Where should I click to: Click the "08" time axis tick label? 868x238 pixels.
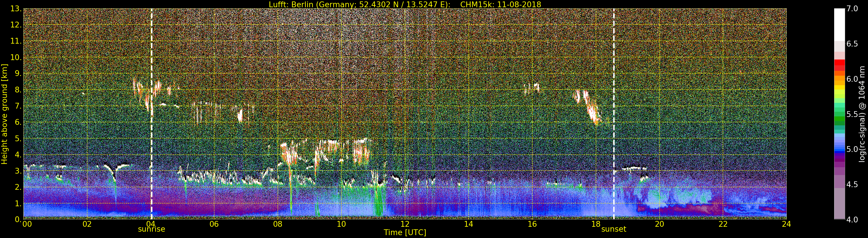(x=278, y=224)
